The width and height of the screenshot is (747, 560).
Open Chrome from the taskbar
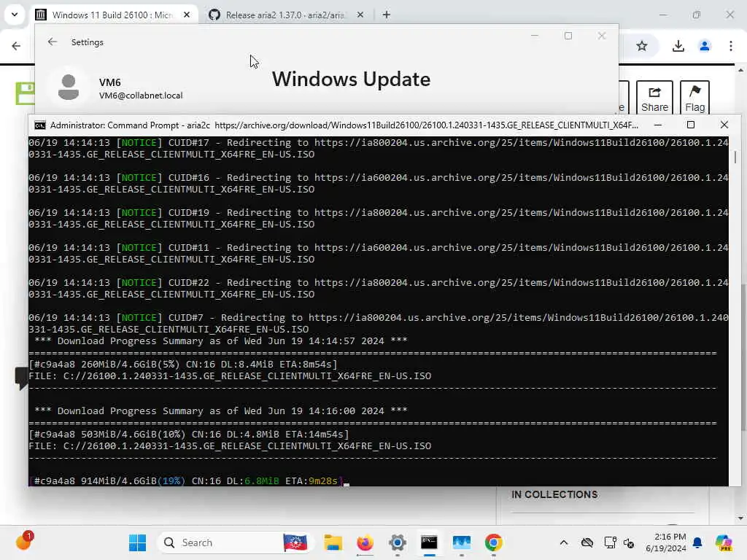[493, 542]
